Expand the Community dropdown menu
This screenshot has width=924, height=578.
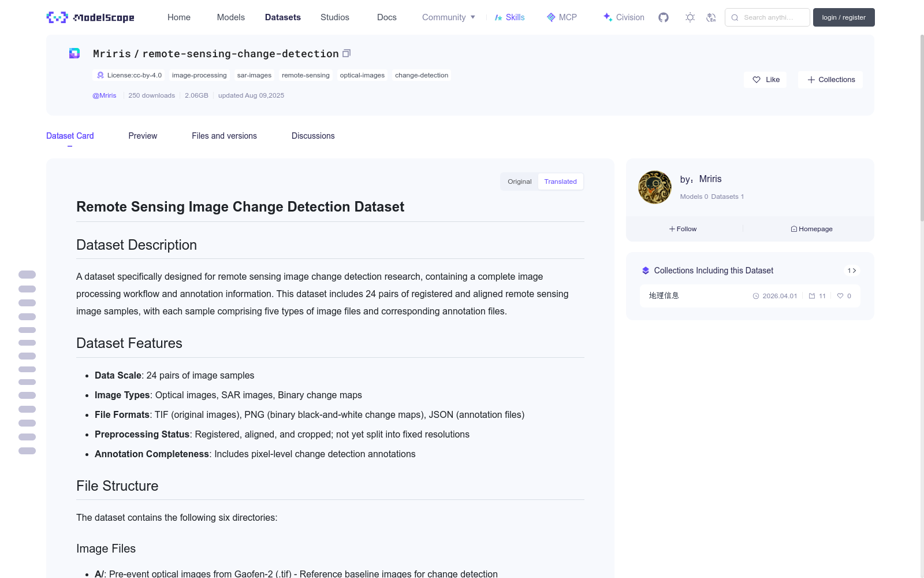point(449,17)
